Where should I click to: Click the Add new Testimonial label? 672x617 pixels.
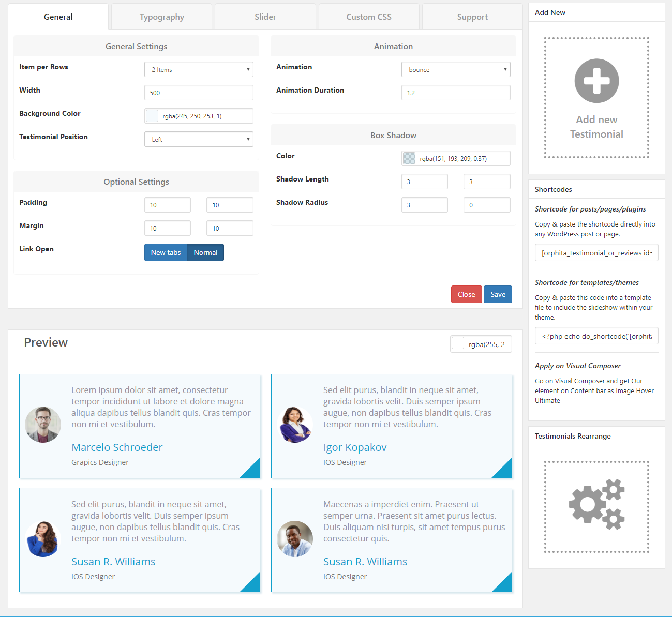(596, 127)
